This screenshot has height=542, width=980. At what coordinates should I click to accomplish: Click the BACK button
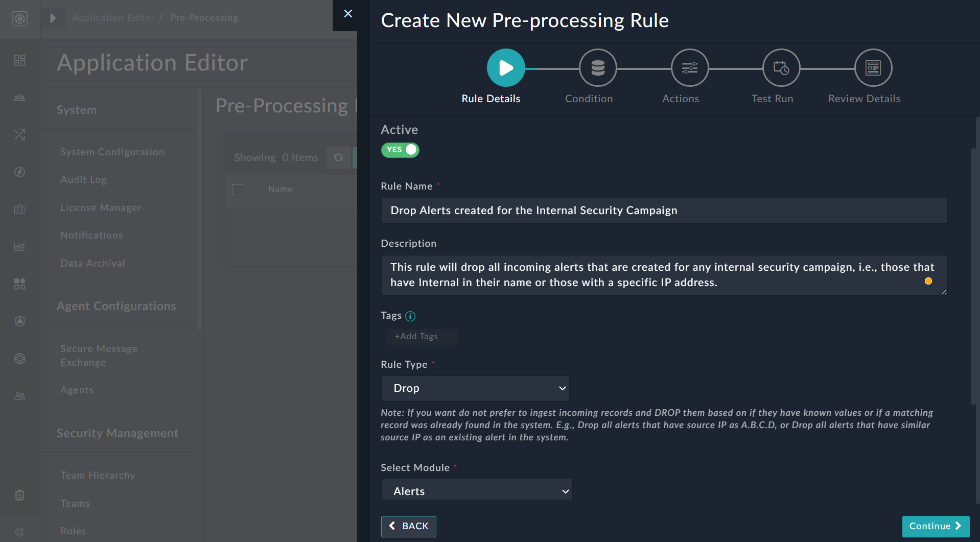(408, 526)
